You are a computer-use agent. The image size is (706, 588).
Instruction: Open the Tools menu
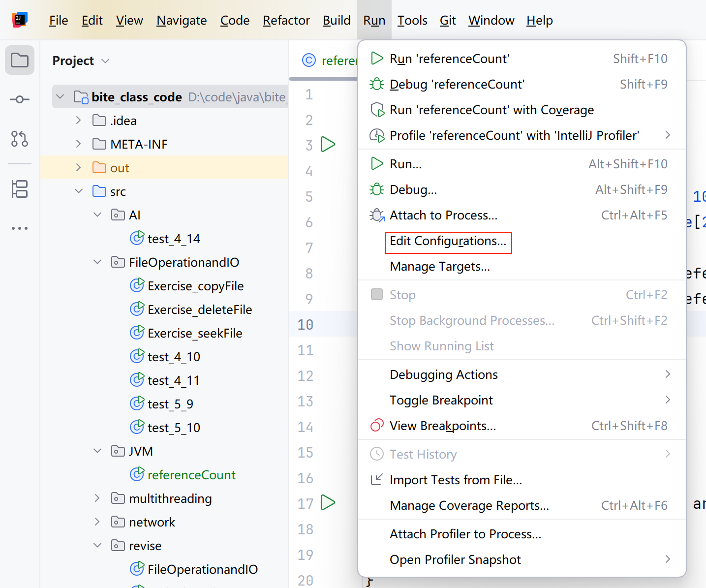tap(412, 20)
